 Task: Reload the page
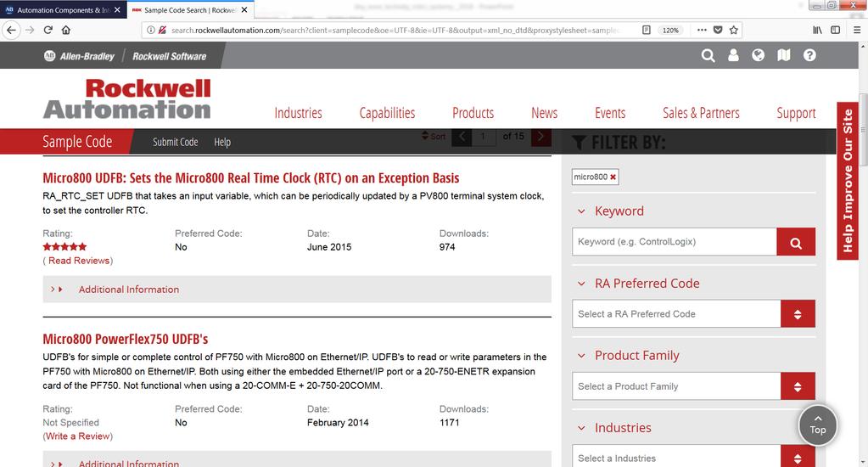coord(48,30)
